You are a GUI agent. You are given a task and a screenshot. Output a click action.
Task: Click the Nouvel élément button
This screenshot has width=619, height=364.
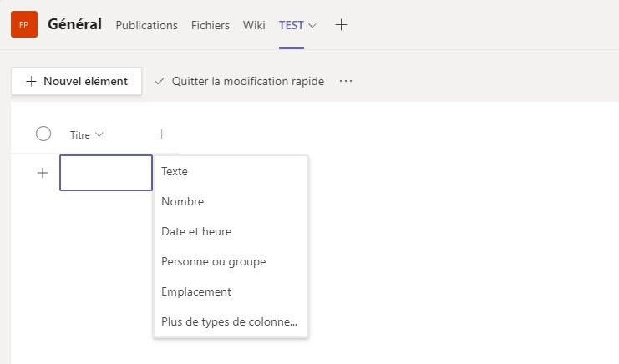76,81
